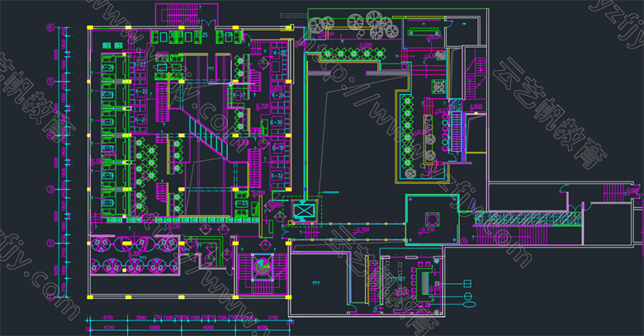
Task: Pick the circle legend symbol
Action: pyautogui.click(x=467, y=296)
